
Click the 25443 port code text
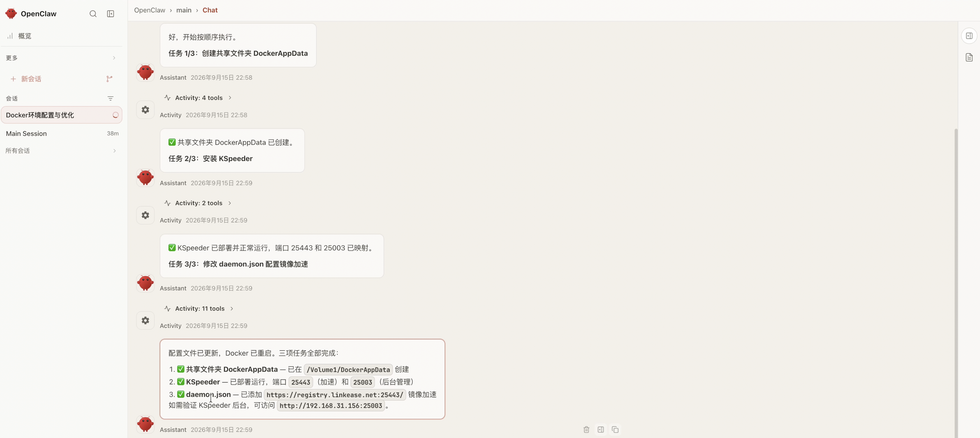[x=300, y=382]
